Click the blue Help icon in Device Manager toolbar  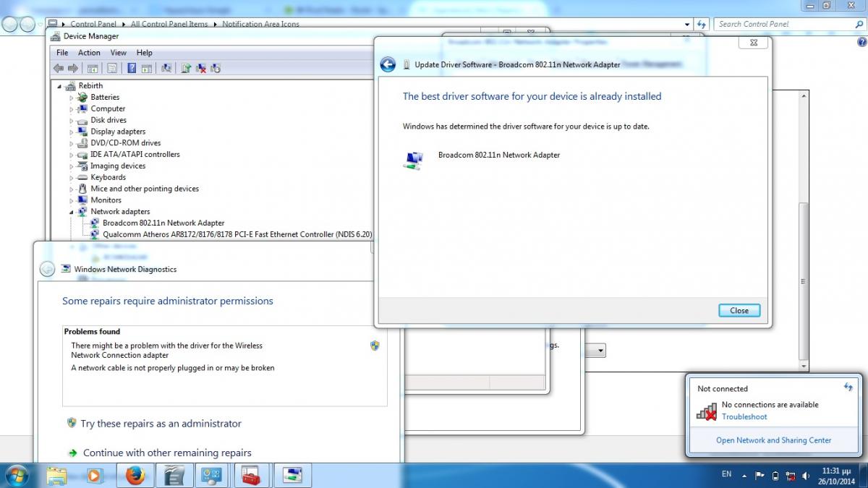tap(132, 68)
